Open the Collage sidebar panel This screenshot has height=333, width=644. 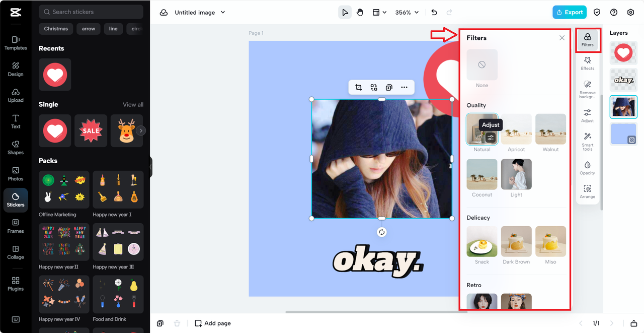(16, 252)
